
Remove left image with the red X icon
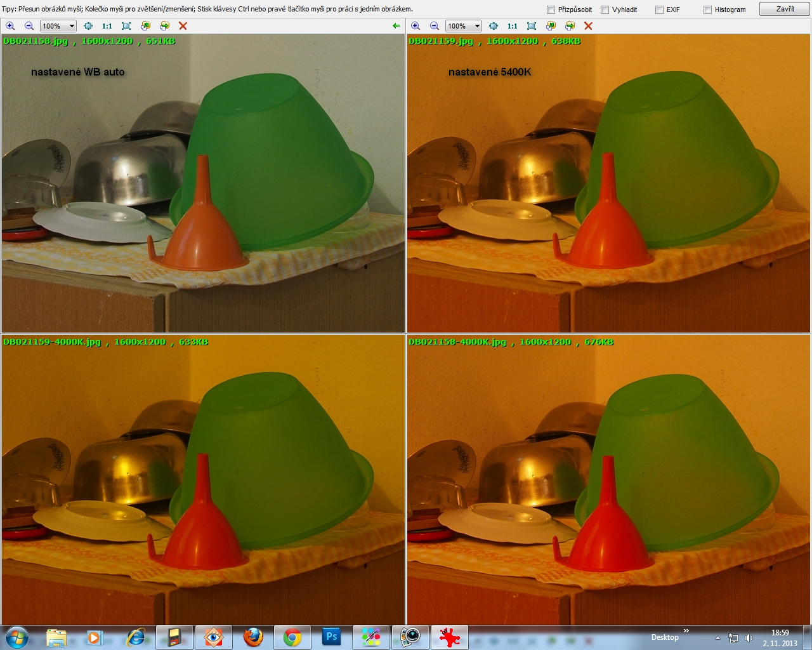click(x=183, y=26)
